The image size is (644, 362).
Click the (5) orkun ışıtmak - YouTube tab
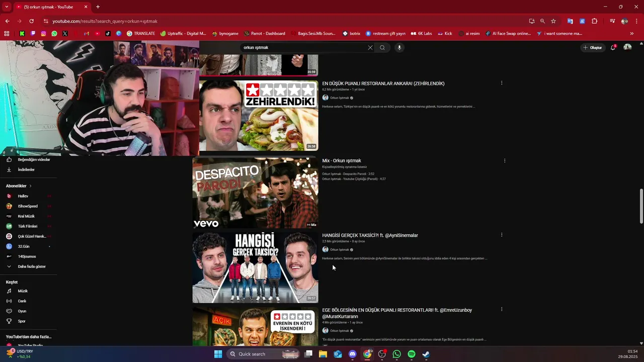tap(51, 7)
